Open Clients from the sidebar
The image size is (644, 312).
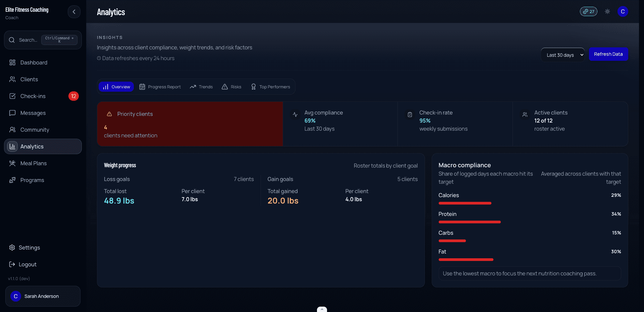point(43,79)
